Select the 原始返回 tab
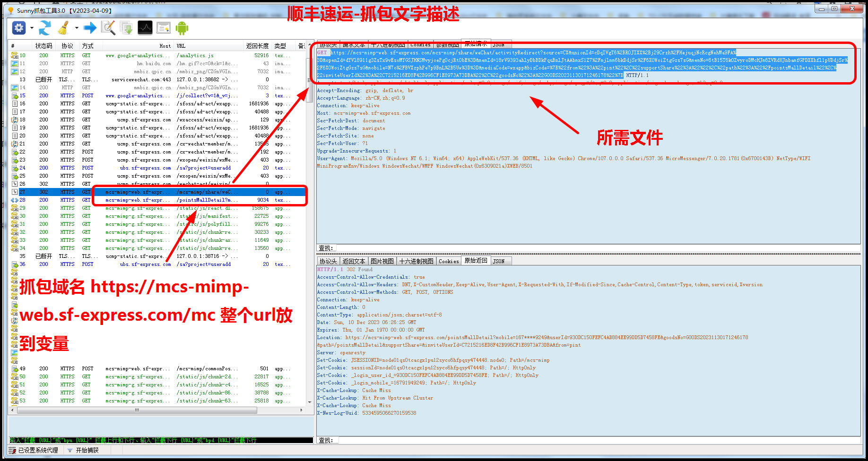 (x=476, y=261)
